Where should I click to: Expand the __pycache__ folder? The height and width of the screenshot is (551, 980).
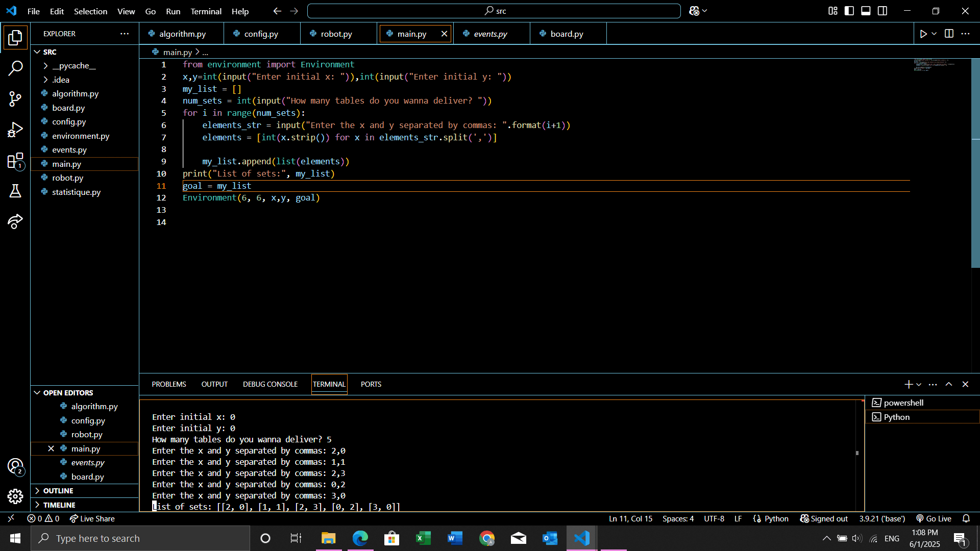(73, 66)
